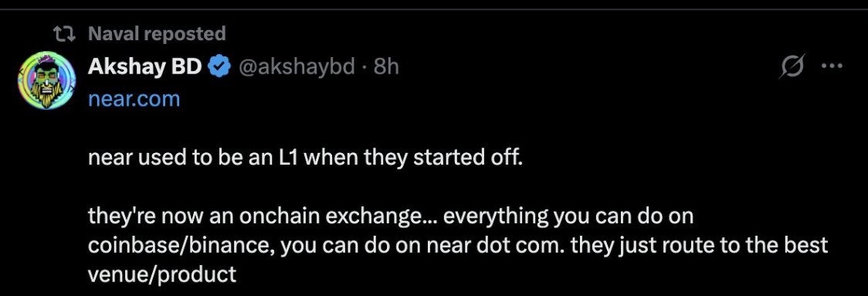Viewport: 868px width, 296px height.
Task: Click the 'Naval reposted' label
Action: pos(158,34)
